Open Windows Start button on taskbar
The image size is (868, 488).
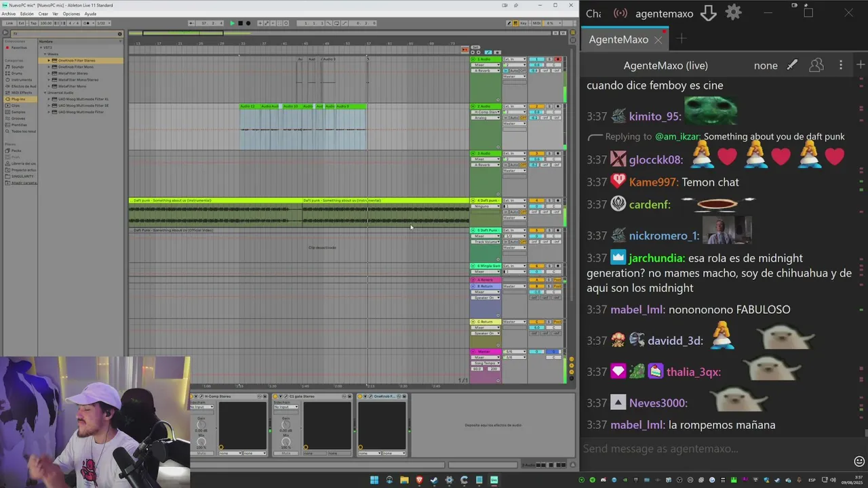click(x=374, y=480)
